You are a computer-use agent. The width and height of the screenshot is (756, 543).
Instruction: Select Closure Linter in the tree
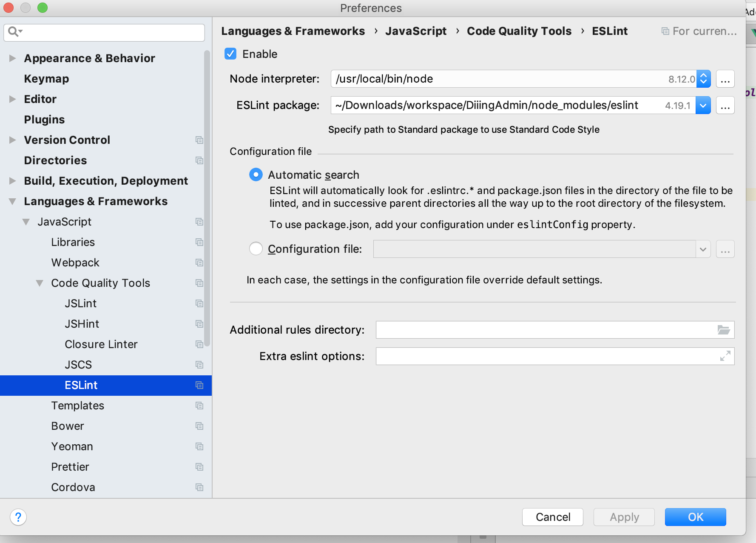[x=101, y=344]
